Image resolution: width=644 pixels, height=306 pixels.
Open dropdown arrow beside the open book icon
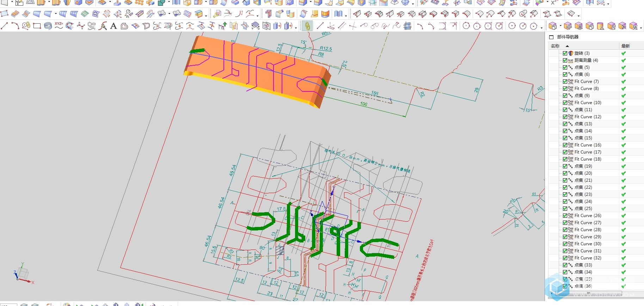pyautogui.click(x=346, y=16)
